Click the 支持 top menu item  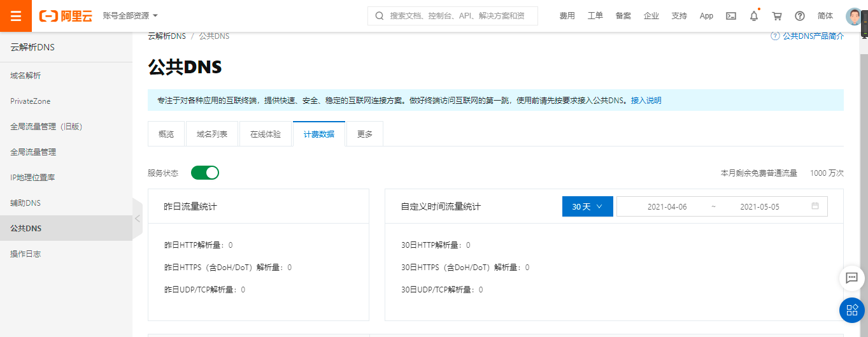[x=679, y=16]
